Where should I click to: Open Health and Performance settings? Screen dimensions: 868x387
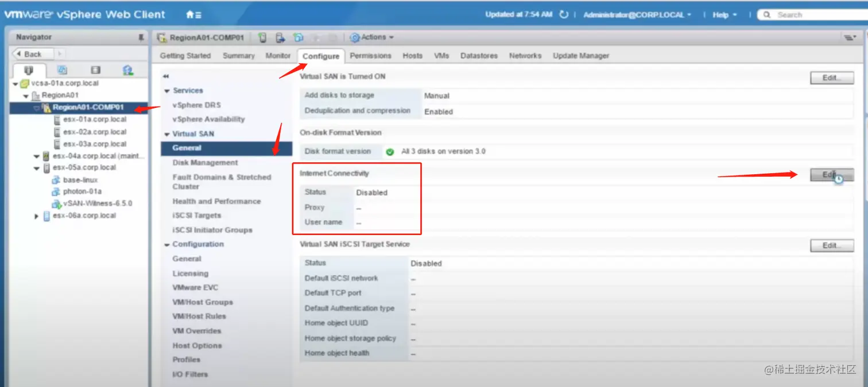click(216, 201)
